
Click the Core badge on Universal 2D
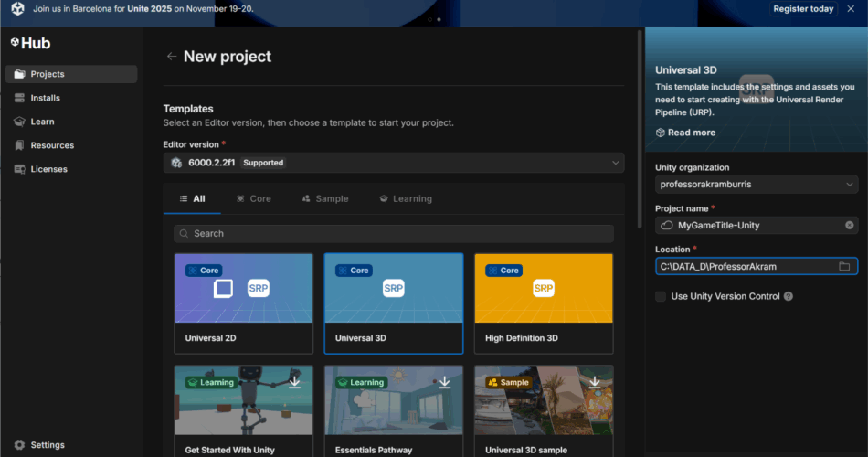tap(203, 271)
